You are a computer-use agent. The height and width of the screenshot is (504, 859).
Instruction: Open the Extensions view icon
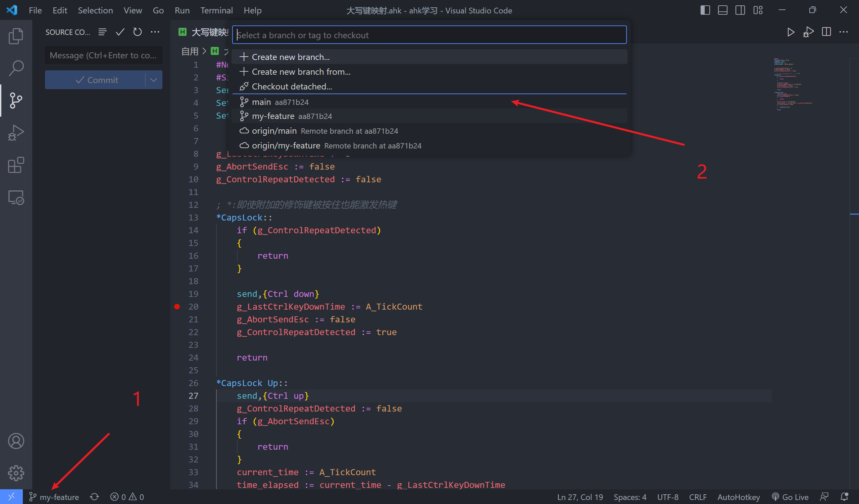16,165
